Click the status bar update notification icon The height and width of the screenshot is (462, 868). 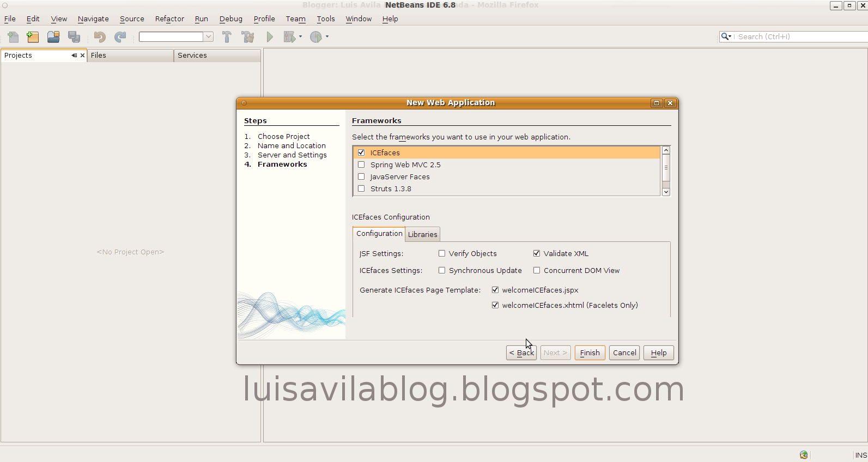point(804,455)
